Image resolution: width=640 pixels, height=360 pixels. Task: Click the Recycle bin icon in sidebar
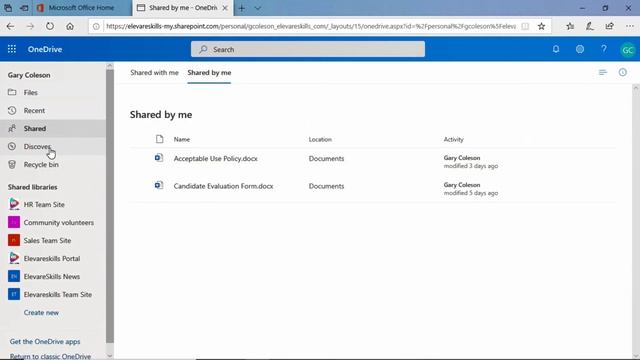tap(12, 164)
